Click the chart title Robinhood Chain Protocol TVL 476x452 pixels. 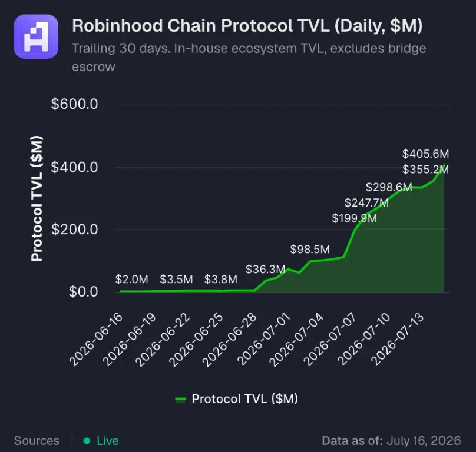pos(247,25)
